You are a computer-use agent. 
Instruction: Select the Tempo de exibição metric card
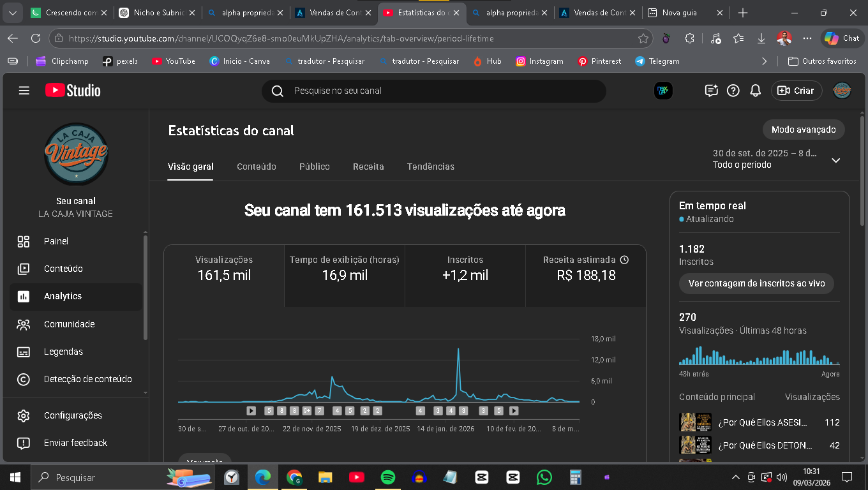coord(345,276)
